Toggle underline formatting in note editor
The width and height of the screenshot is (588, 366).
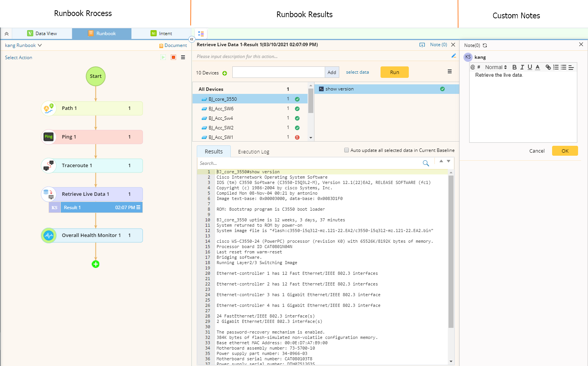[530, 67]
